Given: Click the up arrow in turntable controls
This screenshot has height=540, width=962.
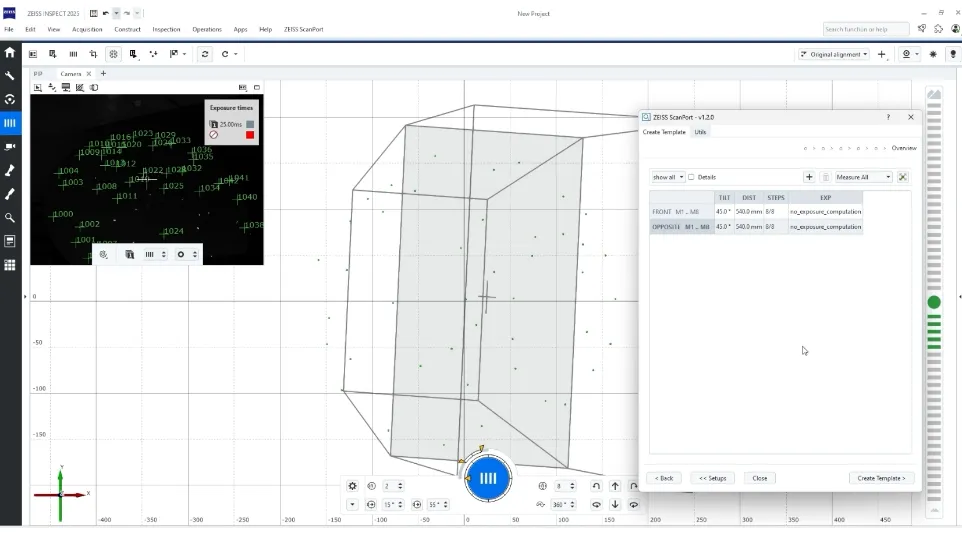Looking at the screenshot, I should [x=615, y=486].
